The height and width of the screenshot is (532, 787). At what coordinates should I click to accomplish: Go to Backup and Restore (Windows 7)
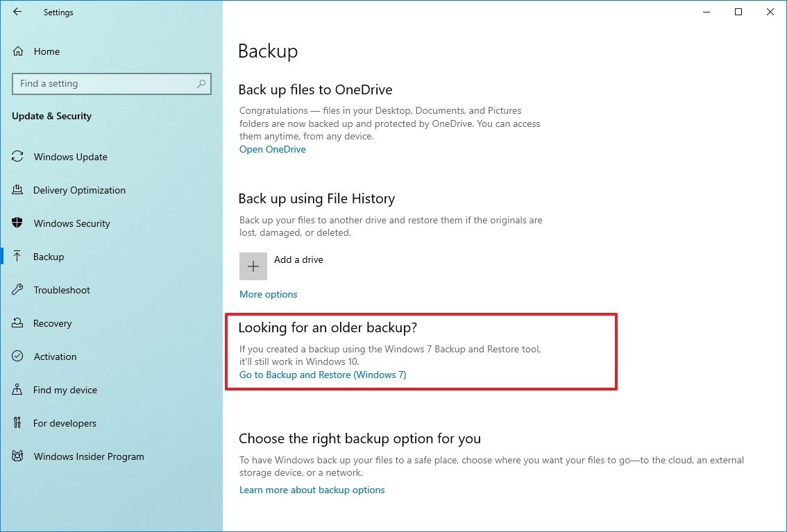(x=321, y=375)
